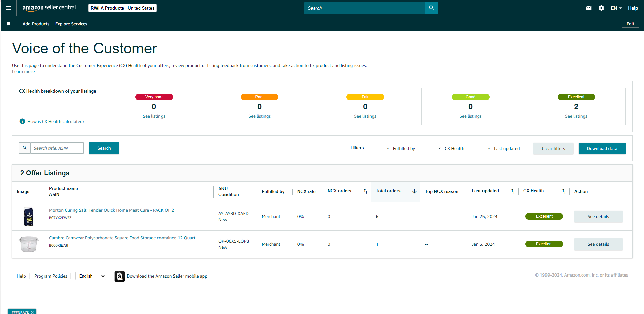Viewport: 644px width, 314px height.
Task: Open Morton Curing Salt product thumbnail
Action: [x=29, y=217]
